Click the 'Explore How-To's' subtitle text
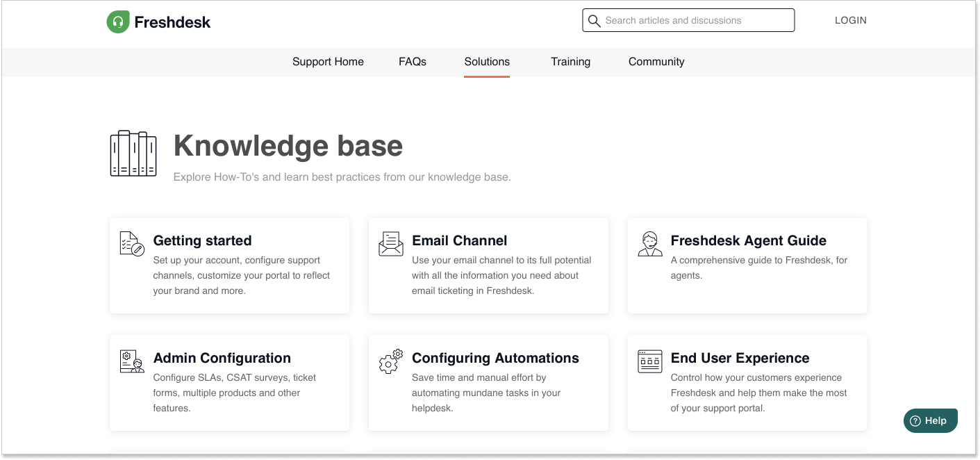 click(342, 177)
